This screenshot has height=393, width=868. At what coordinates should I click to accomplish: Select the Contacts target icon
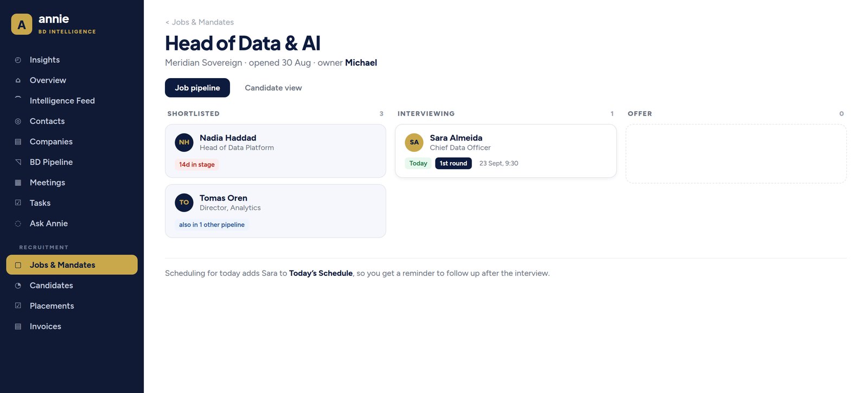point(18,121)
